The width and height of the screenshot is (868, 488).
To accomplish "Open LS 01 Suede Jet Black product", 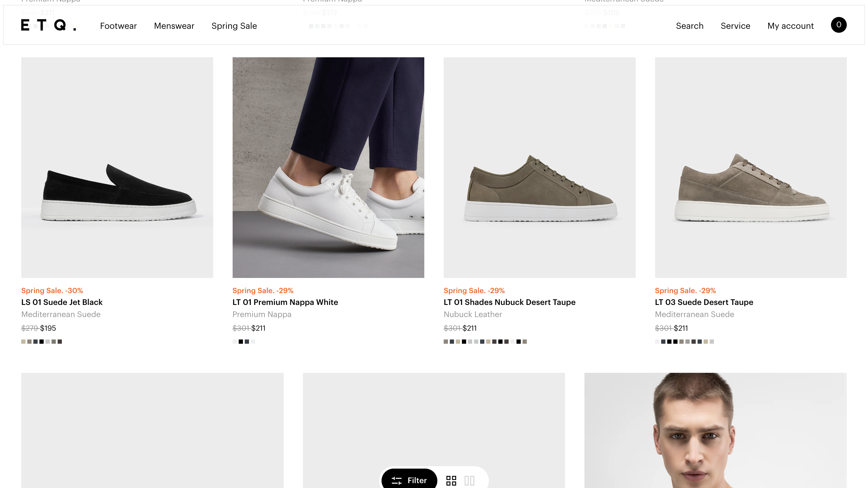I will 62,302.
